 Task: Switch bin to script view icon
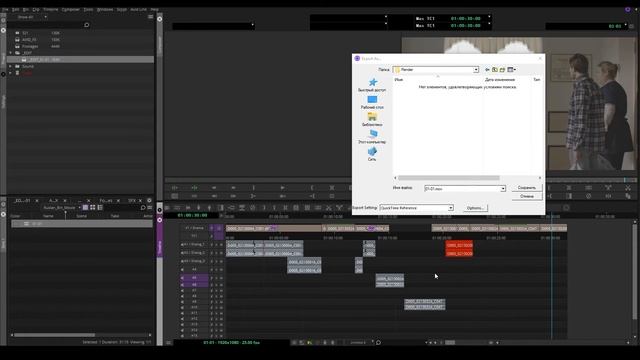pos(100,208)
